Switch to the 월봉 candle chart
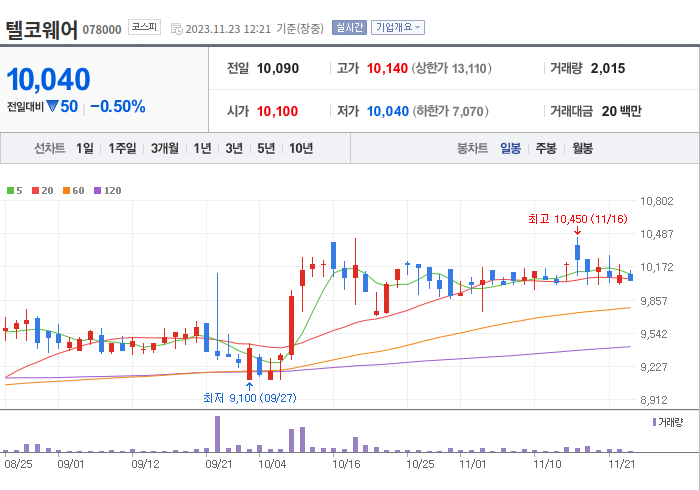 click(x=583, y=148)
